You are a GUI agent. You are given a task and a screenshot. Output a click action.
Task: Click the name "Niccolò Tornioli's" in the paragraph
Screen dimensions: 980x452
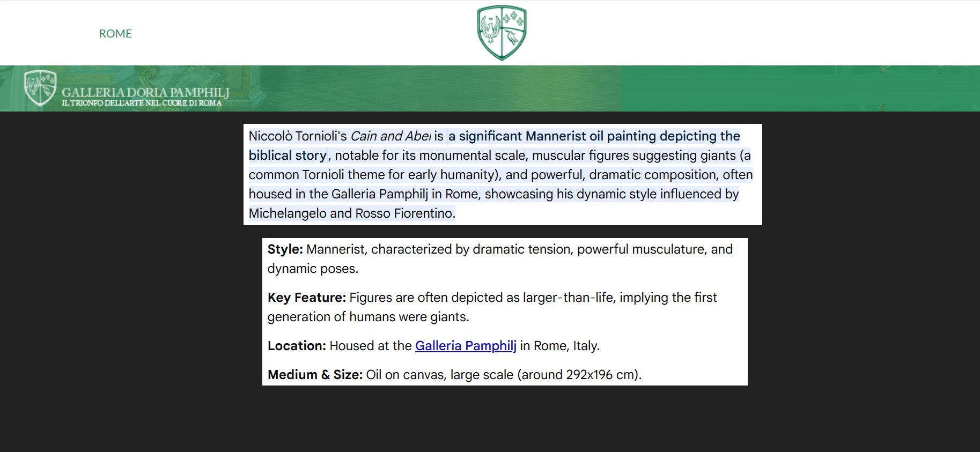(x=298, y=136)
